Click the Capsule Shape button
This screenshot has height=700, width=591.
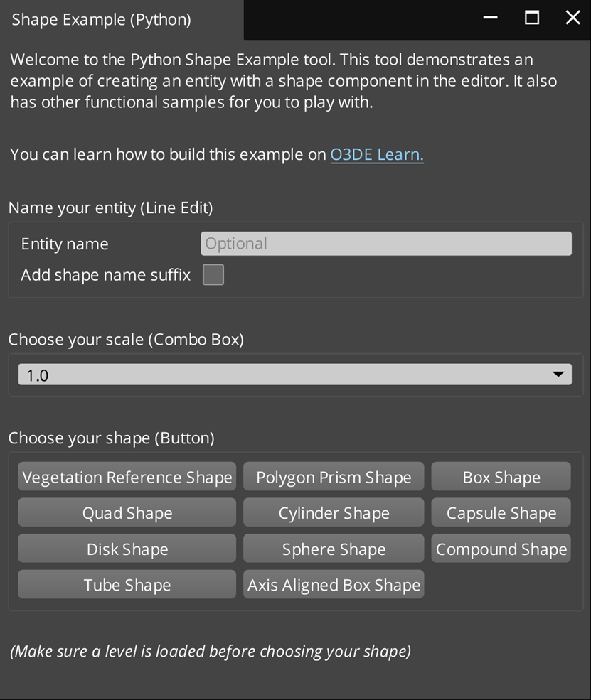point(501,513)
